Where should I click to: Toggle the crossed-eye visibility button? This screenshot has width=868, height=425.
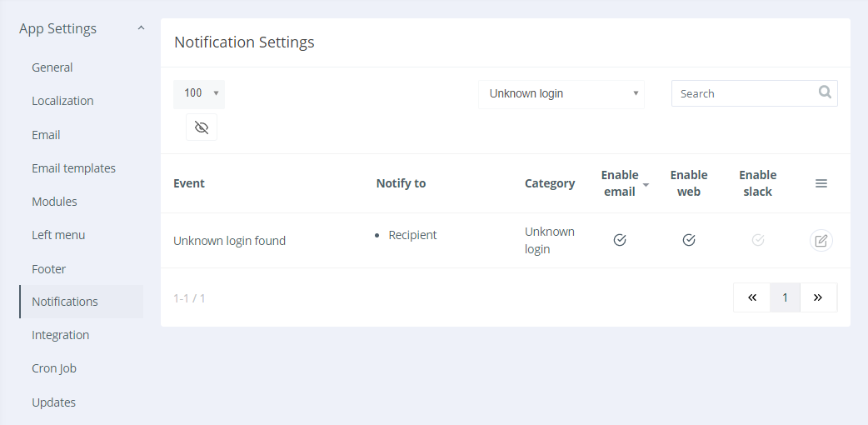pos(202,127)
